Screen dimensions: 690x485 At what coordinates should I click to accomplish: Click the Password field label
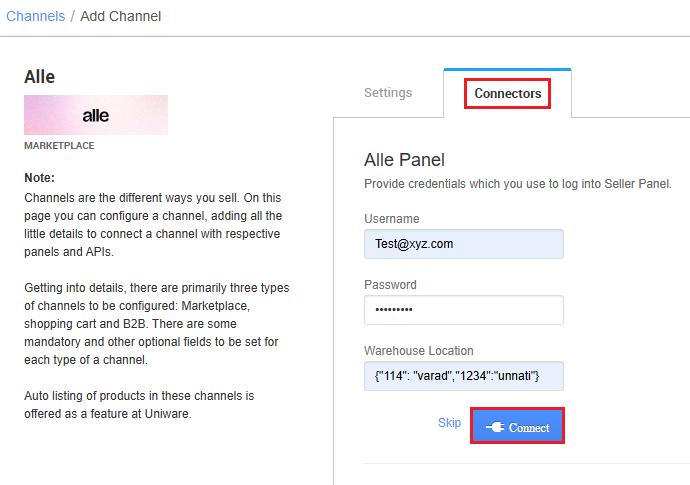[x=390, y=285]
